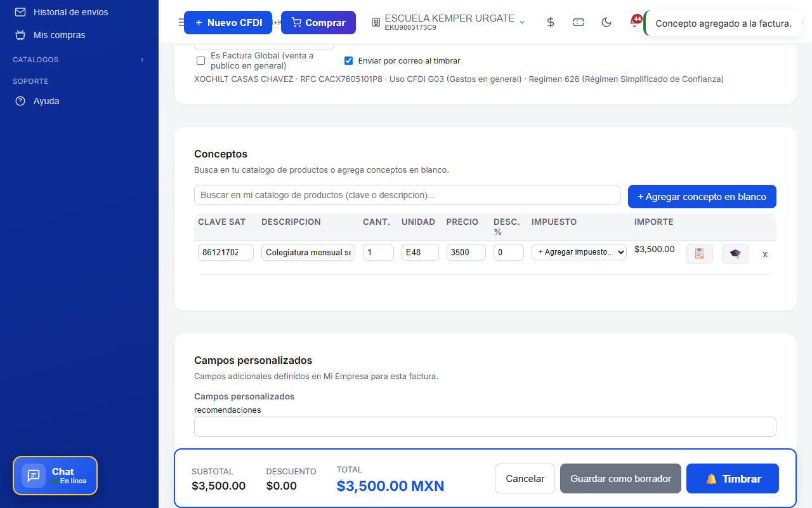Click the $0.00 descuento value
812x508 pixels.
[282, 486]
